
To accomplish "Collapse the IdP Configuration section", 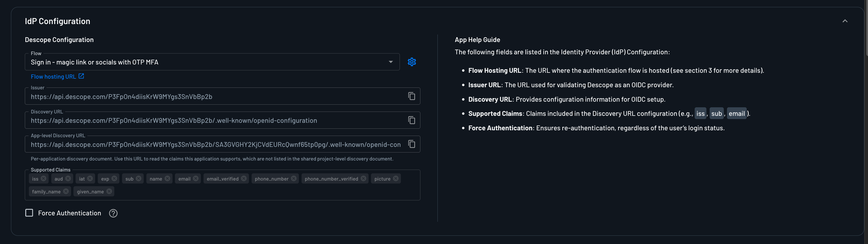I will [x=845, y=21].
